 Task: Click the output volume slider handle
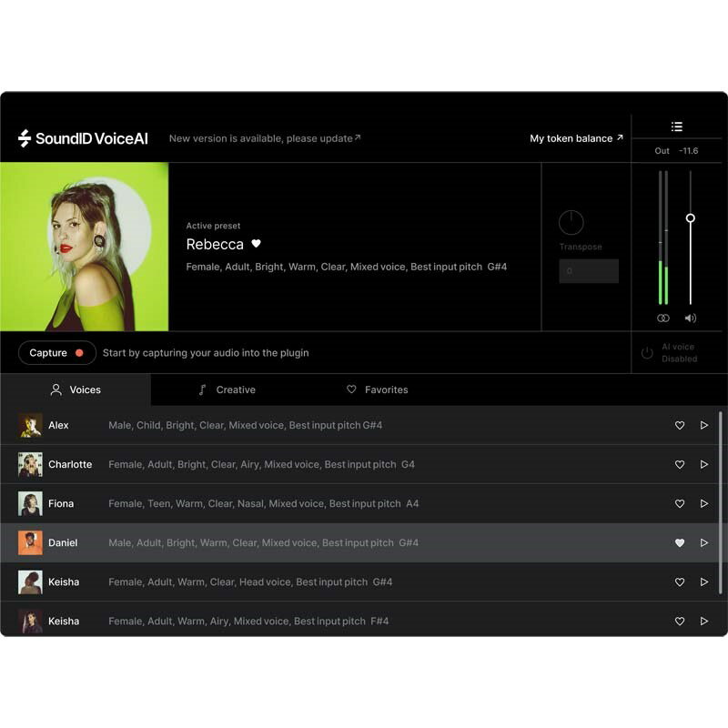[691, 217]
